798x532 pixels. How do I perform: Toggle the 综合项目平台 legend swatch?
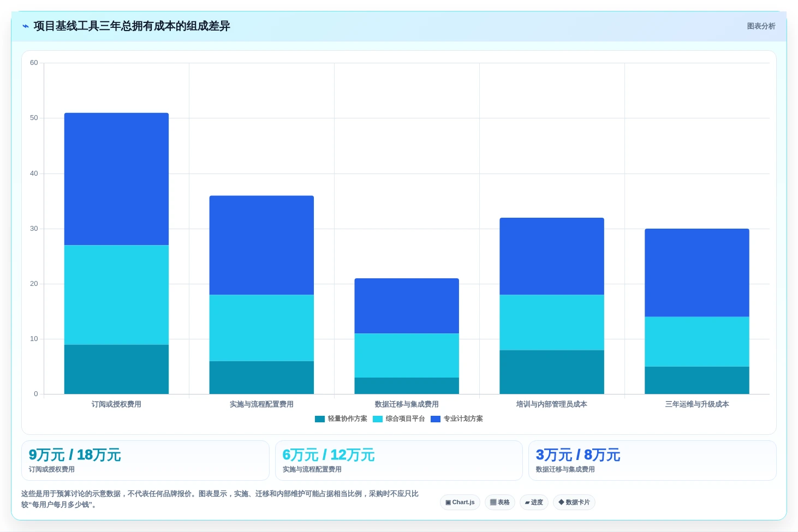[378, 419]
